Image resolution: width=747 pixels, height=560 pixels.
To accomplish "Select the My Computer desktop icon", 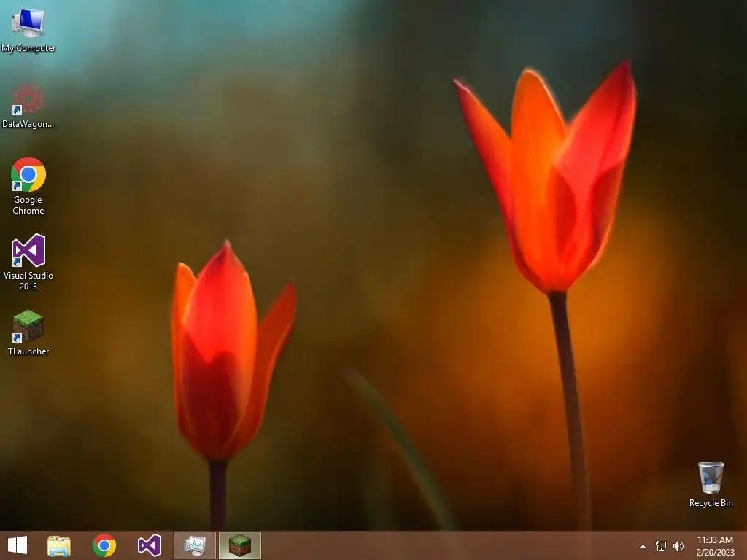I will click(28, 30).
